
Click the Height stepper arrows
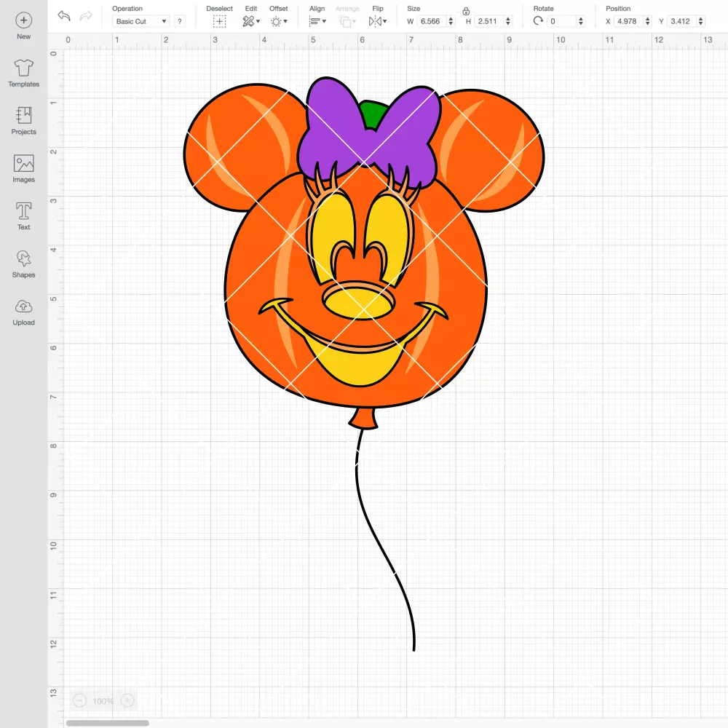point(508,21)
